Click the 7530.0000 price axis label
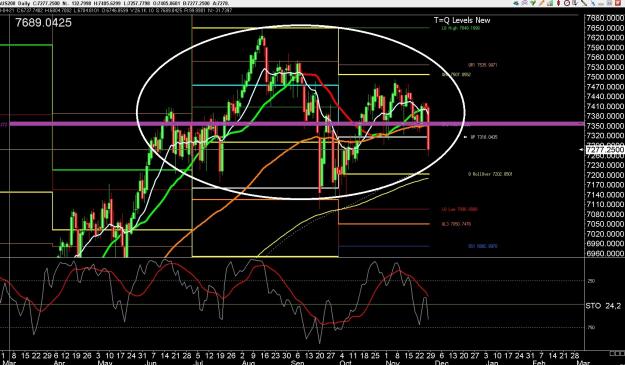The height and width of the screenshot is (365, 625). pyautogui.click(x=605, y=67)
